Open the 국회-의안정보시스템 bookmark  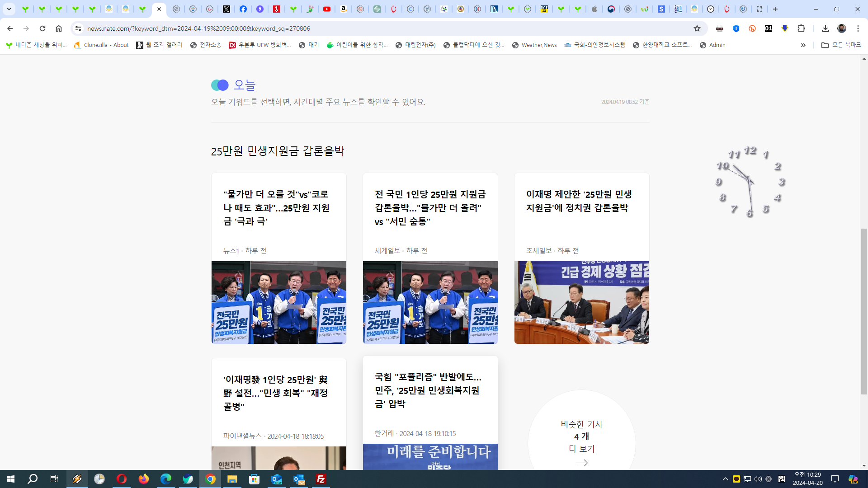click(x=594, y=45)
